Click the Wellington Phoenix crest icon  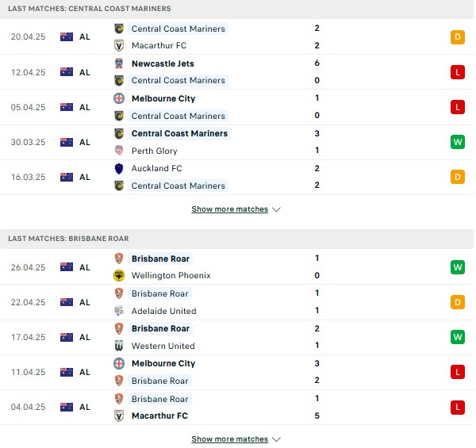point(119,275)
